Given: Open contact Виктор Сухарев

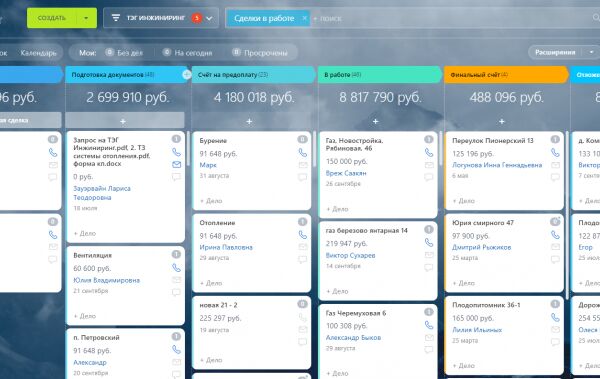Looking at the screenshot, I should [x=350, y=255].
